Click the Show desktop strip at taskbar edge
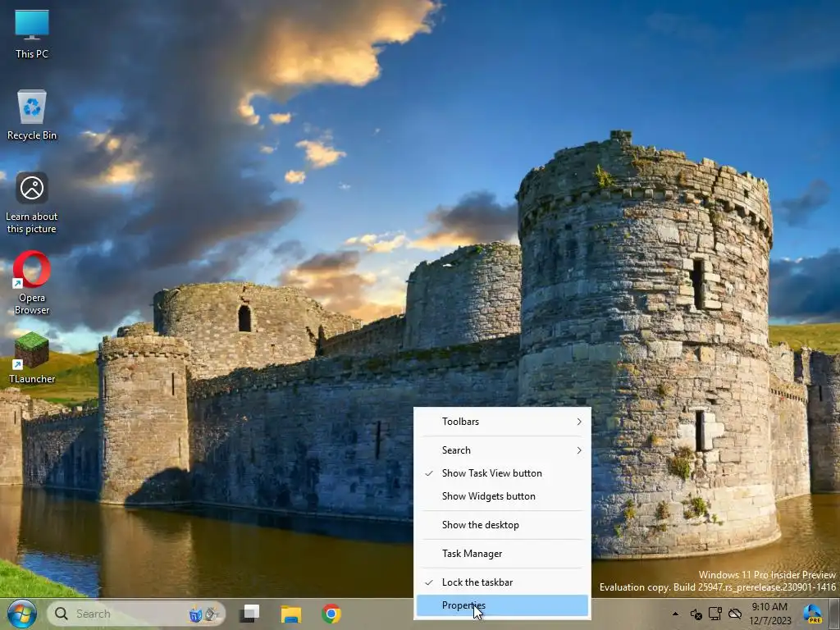840x630 pixels. (x=836, y=614)
